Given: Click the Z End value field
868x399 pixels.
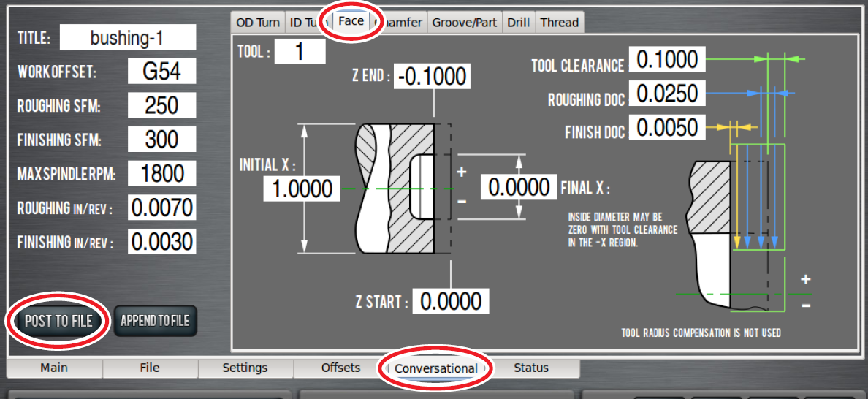Looking at the screenshot, I should (x=430, y=77).
